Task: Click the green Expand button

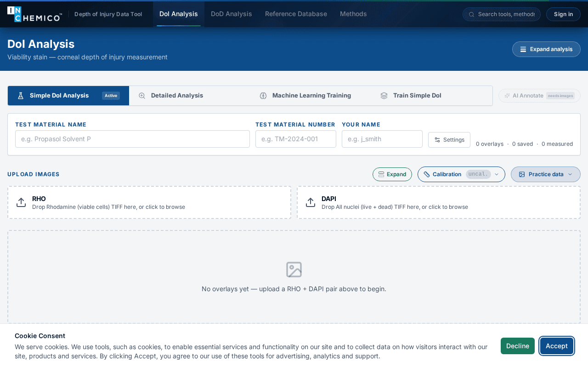Action: (392, 174)
